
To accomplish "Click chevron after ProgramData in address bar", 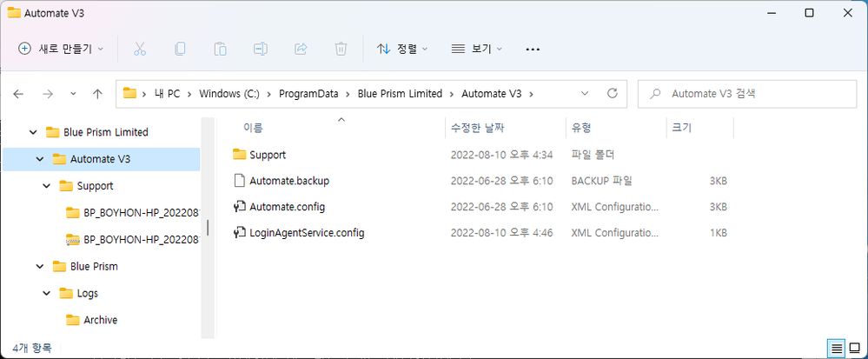I will [348, 94].
